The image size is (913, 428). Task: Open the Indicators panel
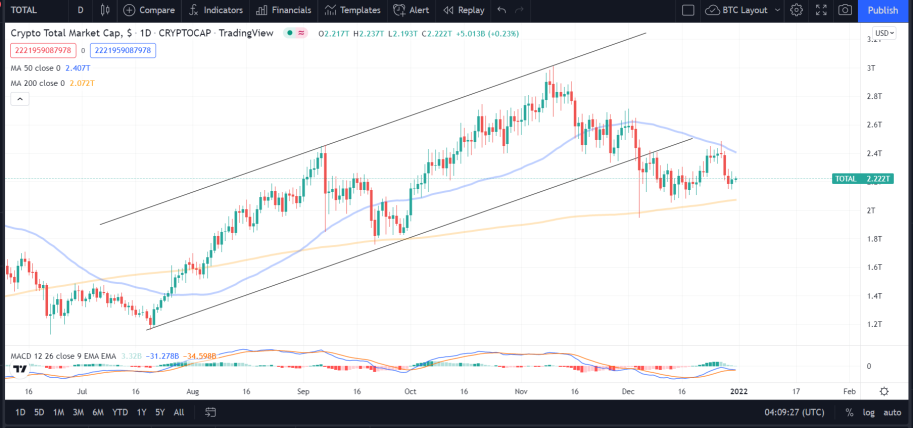click(216, 10)
